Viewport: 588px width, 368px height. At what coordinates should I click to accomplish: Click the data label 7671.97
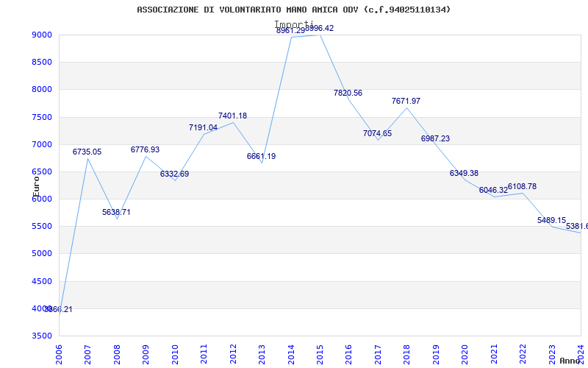pos(406,101)
